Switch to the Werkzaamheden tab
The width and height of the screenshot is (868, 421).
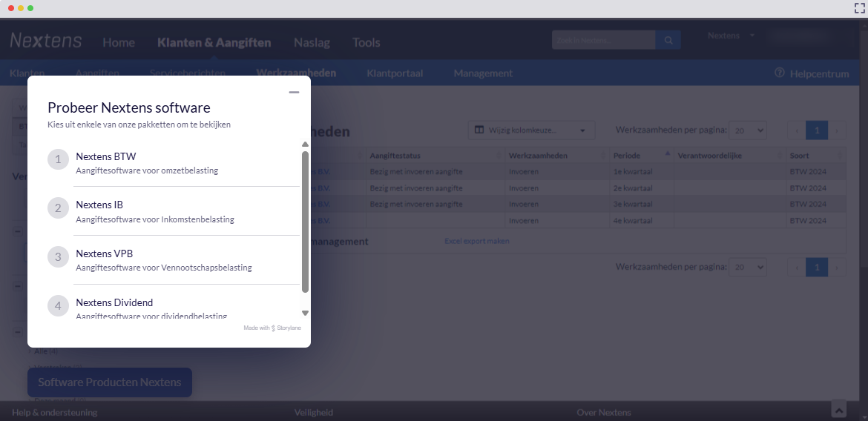[x=295, y=73]
